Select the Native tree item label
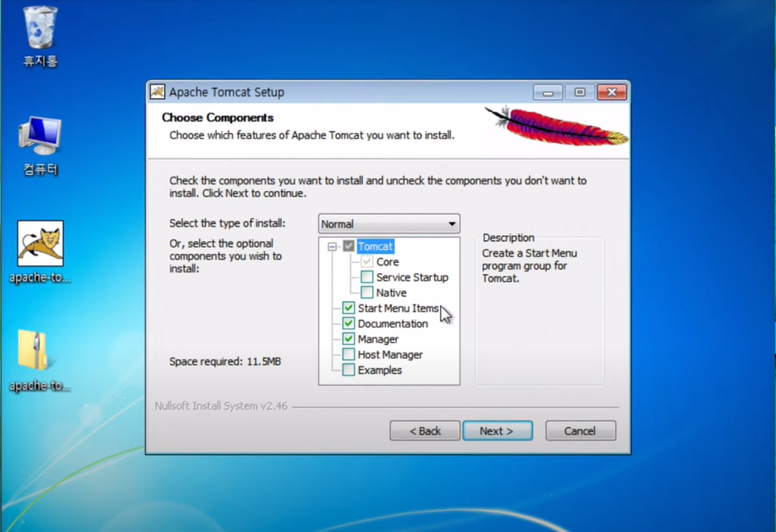 pyautogui.click(x=391, y=293)
